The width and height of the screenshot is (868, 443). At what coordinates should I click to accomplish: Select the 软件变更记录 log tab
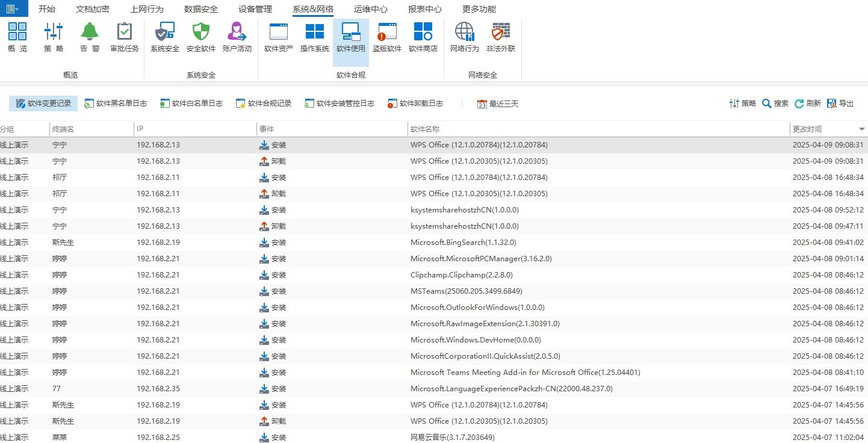[x=43, y=104]
